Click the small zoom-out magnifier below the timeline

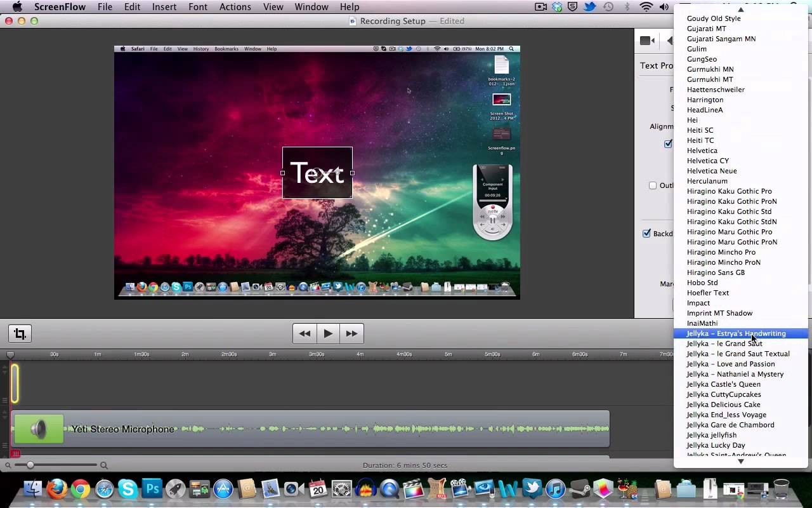[x=8, y=465]
